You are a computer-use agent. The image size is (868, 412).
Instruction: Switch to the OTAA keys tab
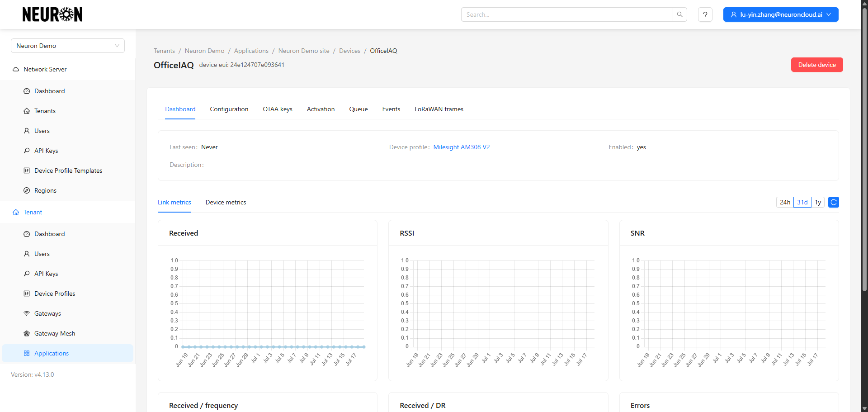(278, 109)
